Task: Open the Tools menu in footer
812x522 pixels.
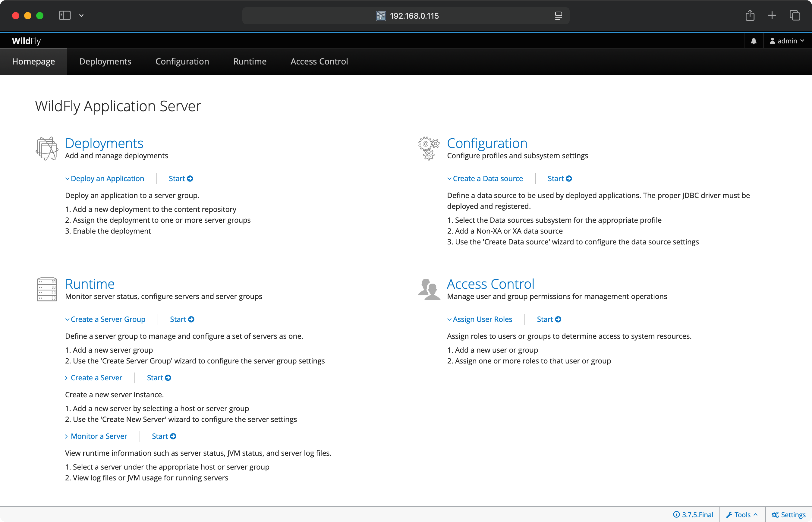Action: [x=742, y=514]
